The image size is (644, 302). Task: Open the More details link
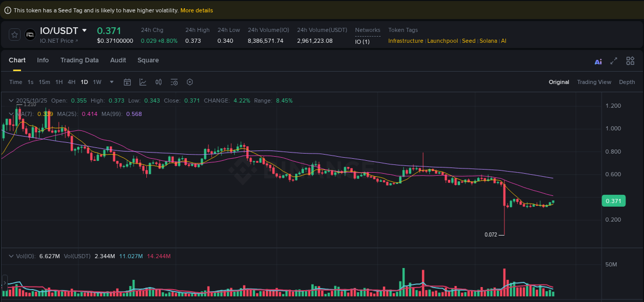[x=197, y=10]
